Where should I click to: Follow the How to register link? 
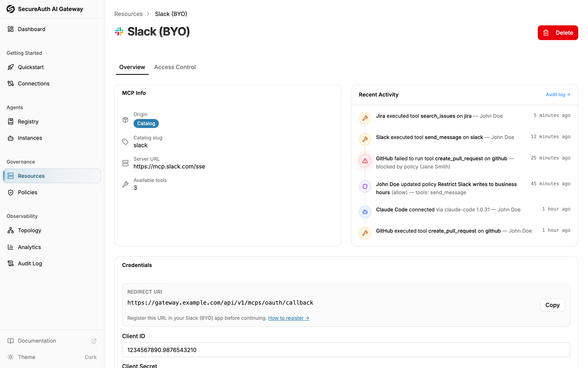[x=289, y=318]
